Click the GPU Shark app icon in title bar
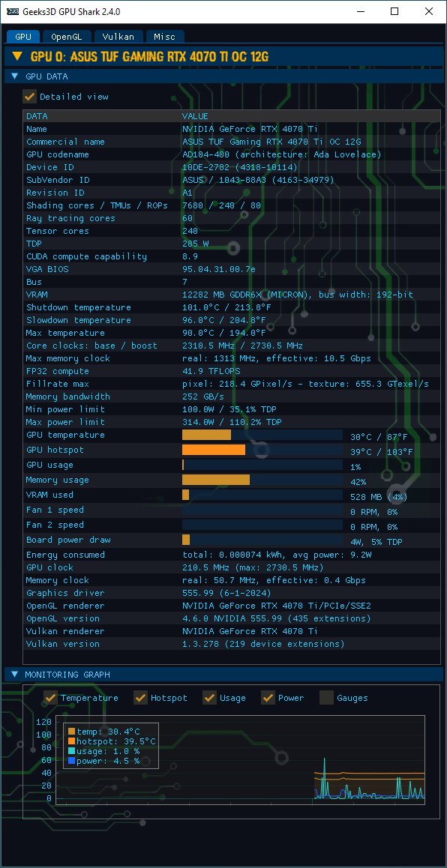Screen dimensions: 447x868 (12, 11)
